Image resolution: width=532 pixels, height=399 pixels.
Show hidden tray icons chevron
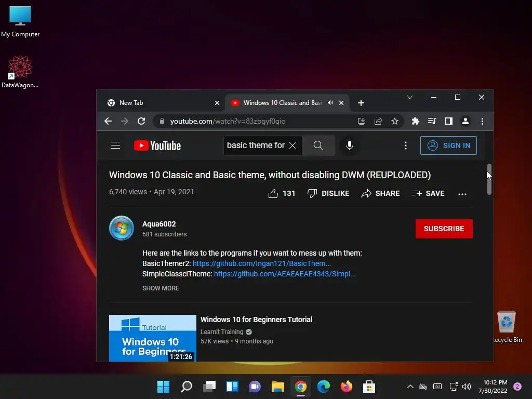click(x=410, y=387)
